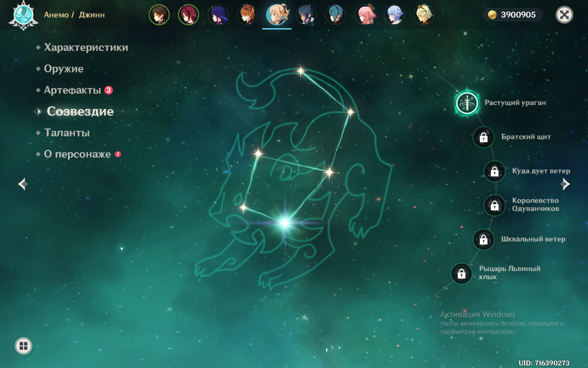Select the orange-haired Tartaglia avatar

tap(247, 15)
